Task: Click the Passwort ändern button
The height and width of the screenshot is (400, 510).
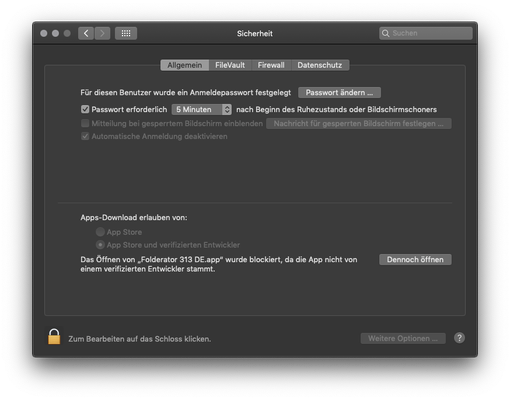Action: click(x=339, y=93)
